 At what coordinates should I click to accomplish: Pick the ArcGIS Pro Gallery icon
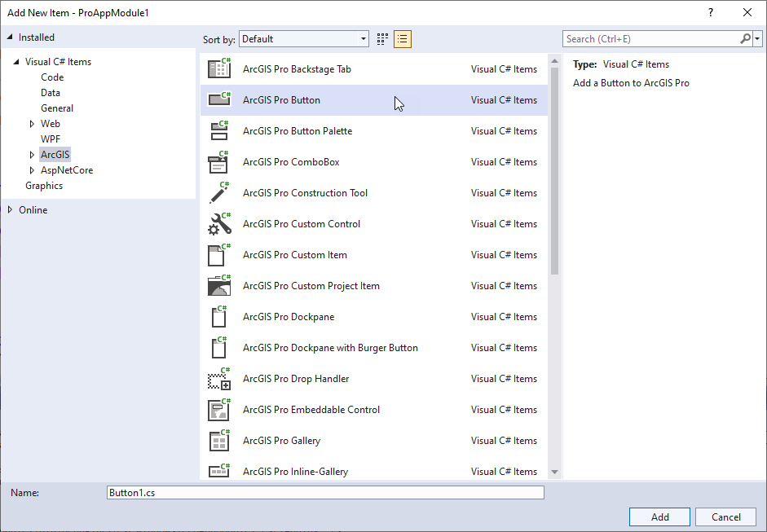tap(219, 441)
